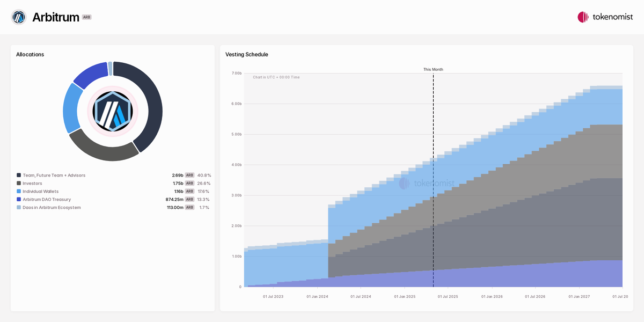Screen dimensions: 644x322
Task: Click the Allocations panel heading
Action: 30,55
